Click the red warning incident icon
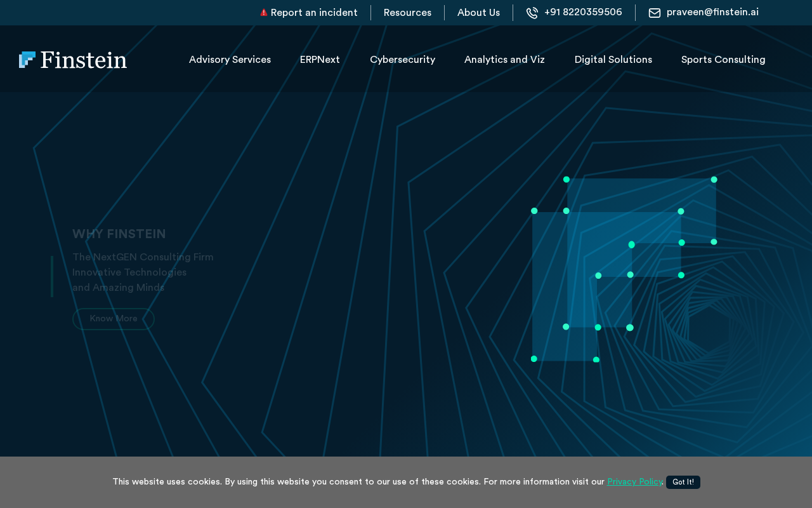The width and height of the screenshot is (812, 508). point(264,13)
